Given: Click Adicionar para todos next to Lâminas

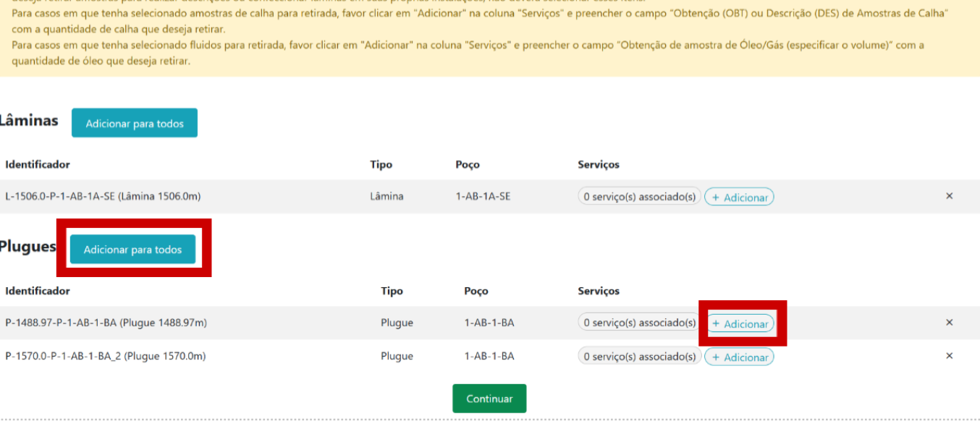Looking at the screenshot, I should (135, 124).
